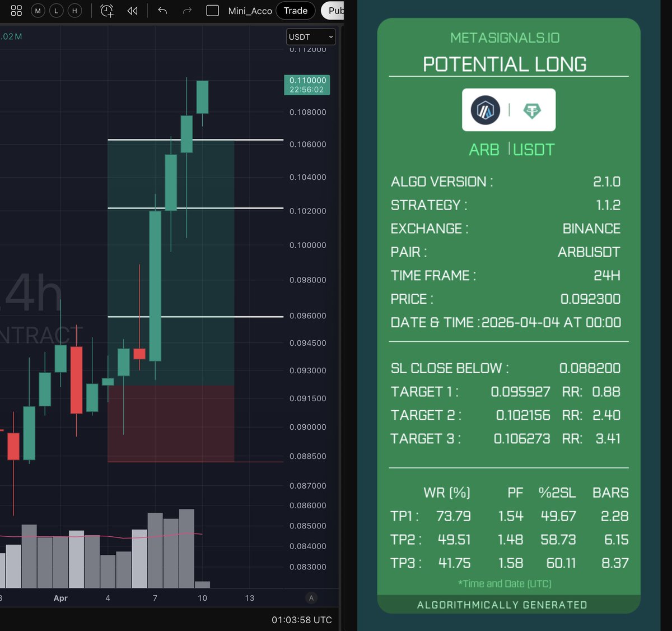Click the 0.102000 price axis label
This screenshot has width=672, height=631.
point(307,211)
